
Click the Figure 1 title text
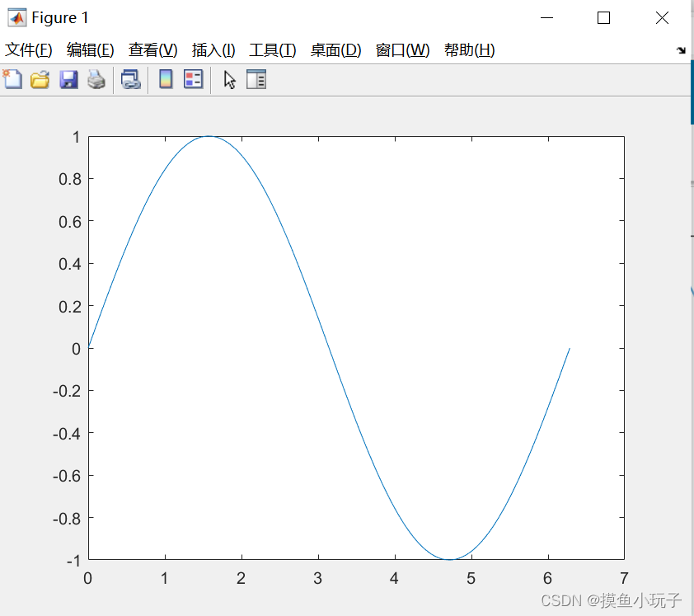tap(60, 17)
